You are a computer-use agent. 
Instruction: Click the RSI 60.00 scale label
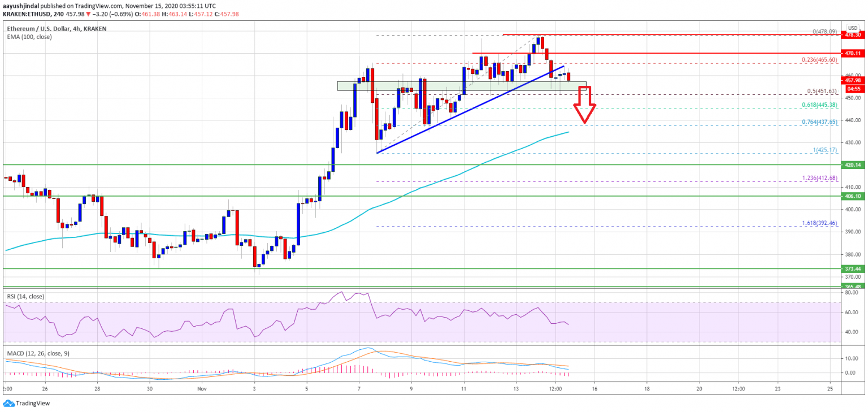click(x=853, y=313)
